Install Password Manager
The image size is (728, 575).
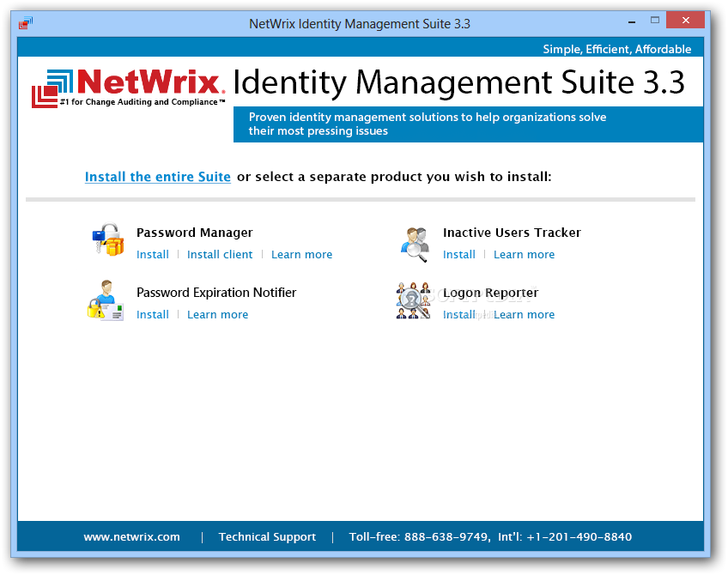(x=152, y=254)
